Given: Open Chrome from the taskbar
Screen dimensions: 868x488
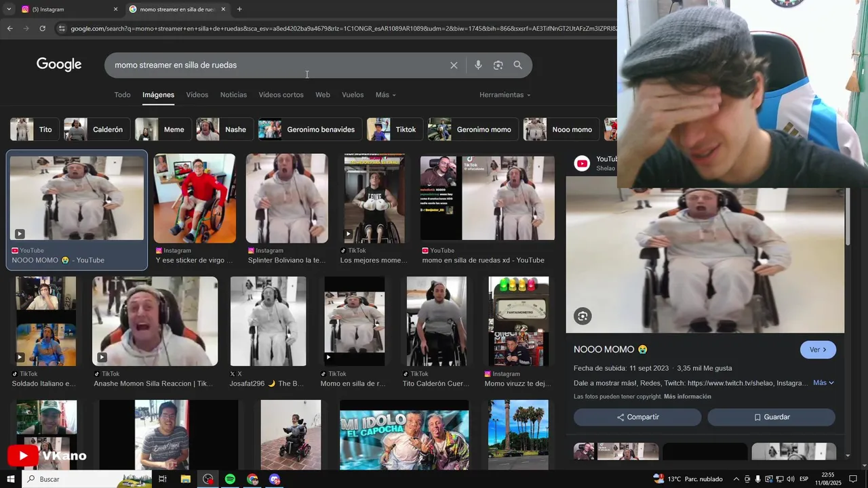Looking at the screenshot, I should pyautogui.click(x=252, y=479).
